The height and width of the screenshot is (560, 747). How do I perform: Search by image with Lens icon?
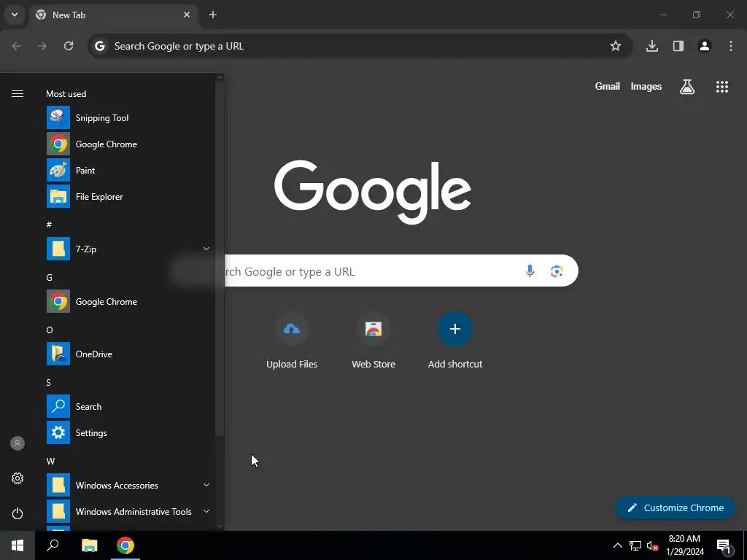[557, 271]
